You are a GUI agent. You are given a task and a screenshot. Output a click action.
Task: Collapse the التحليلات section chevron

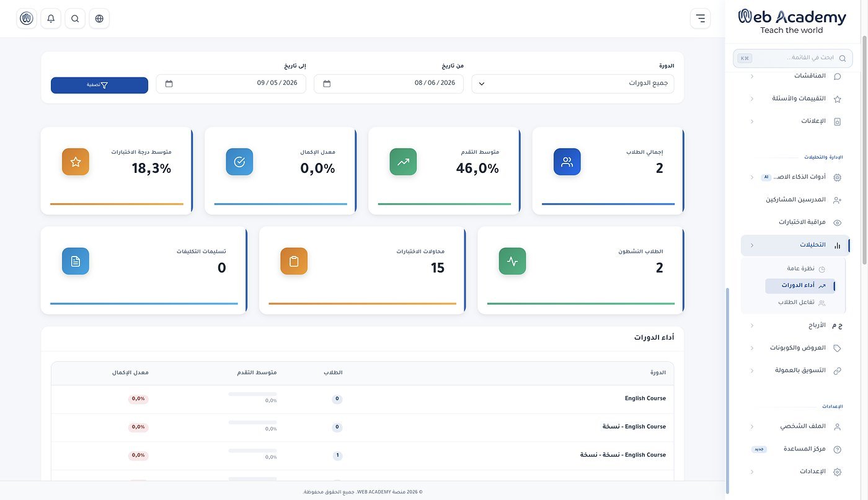[x=752, y=245]
